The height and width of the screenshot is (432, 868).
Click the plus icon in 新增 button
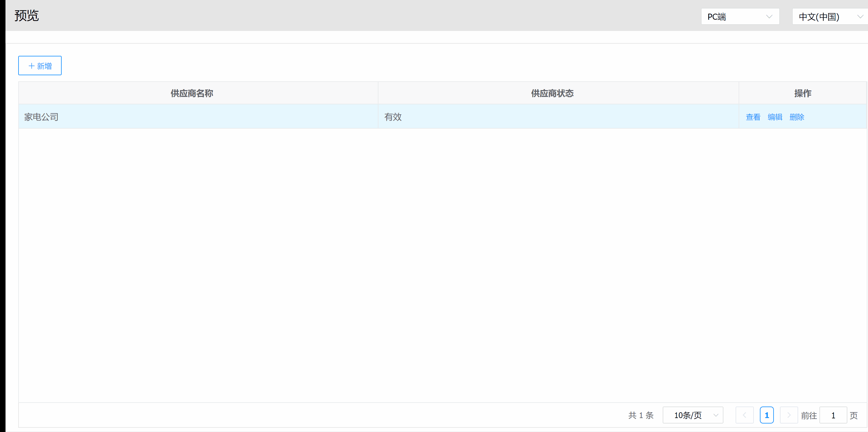pos(32,66)
